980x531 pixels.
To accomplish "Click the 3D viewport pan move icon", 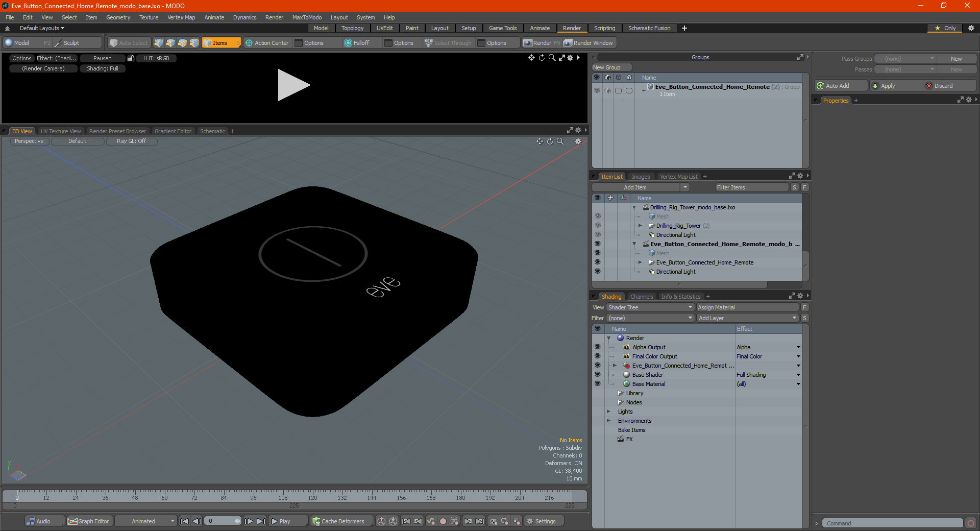I will (540, 141).
